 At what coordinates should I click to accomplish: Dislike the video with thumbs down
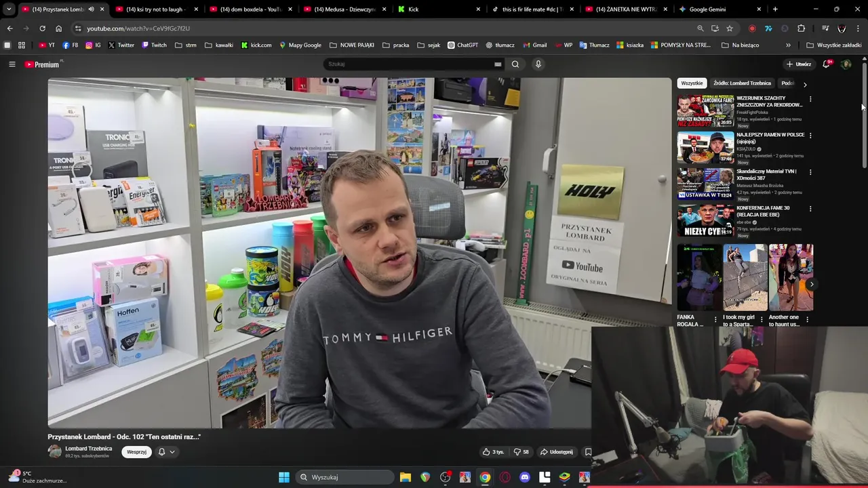[521, 452]
